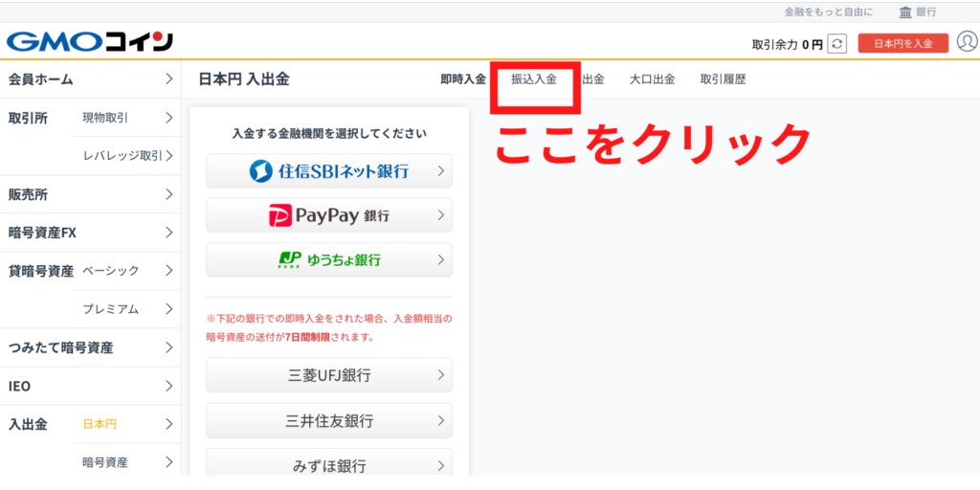Open the 取引履歴 tab
Screen dimensions: 980x490
pos(724,79)
